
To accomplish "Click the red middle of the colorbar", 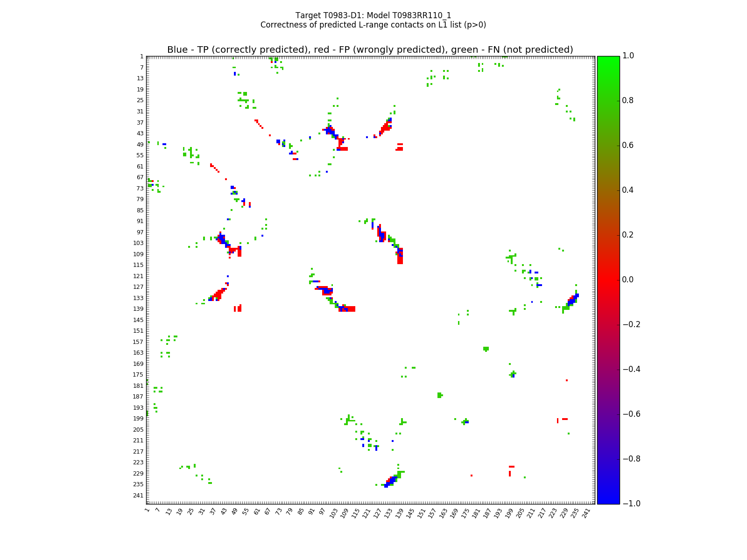I will click(x=608, y=280).
